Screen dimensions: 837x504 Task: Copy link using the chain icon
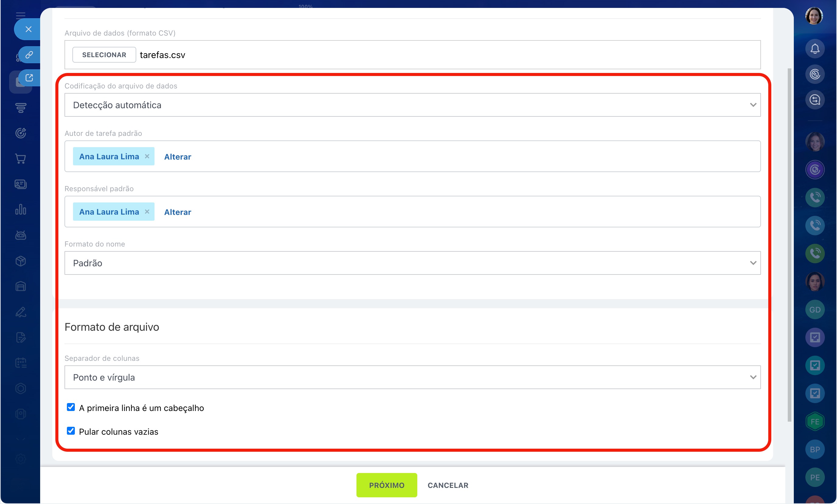tap(29, 55)
